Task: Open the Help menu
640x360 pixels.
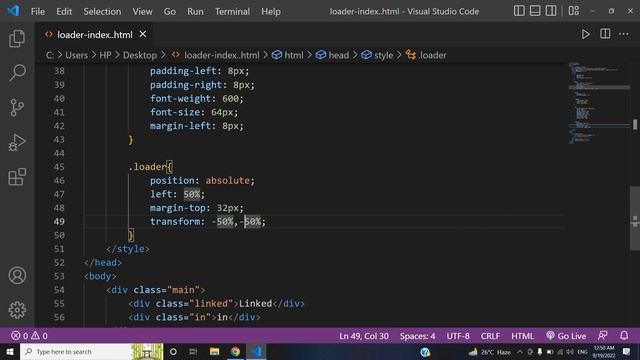Action: pos(271,11)
